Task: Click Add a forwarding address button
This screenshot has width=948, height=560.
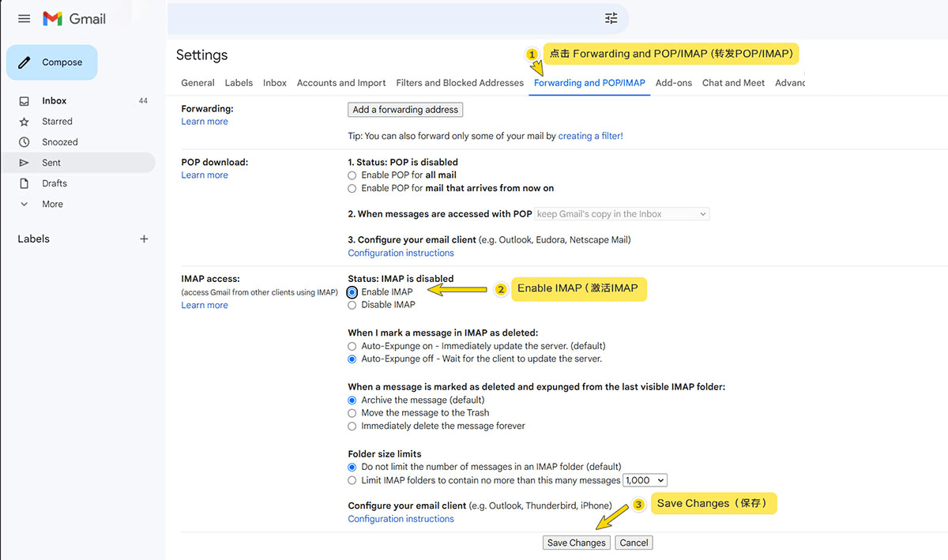Action: (405, 110)
